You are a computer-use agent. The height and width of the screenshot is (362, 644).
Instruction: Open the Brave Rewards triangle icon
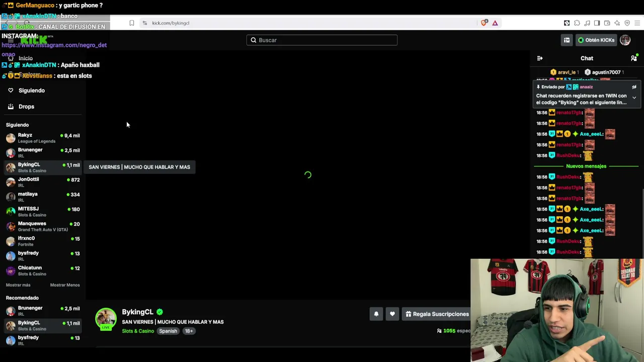coord(495,23)
